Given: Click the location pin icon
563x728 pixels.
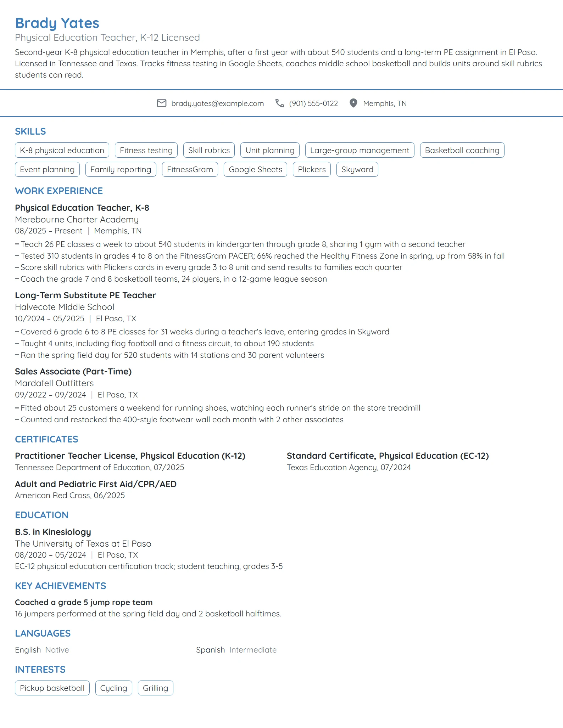Looking at the screenshot, I should point(353,103).
